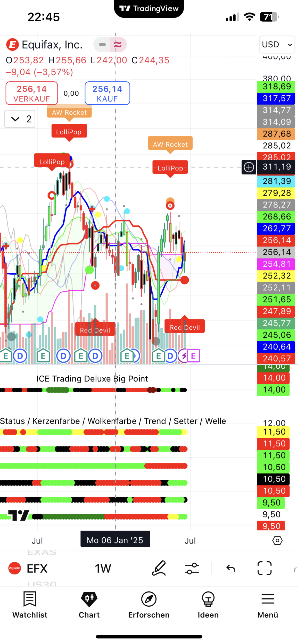298x644 pixels.
Task: Change the 1W timeframe interval
Action: coord(103,568)
